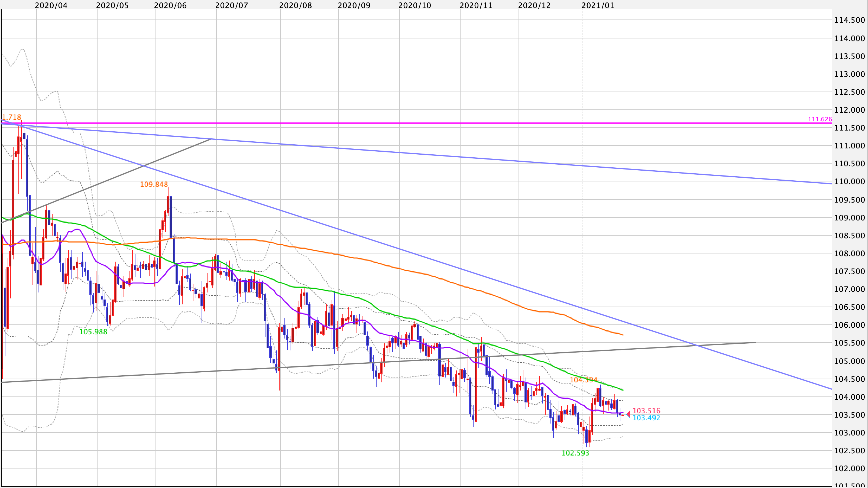The width and height of the screenshot is (868, 488).
Task: Click the 108.000 price axis label
Action: coord(850,253)
